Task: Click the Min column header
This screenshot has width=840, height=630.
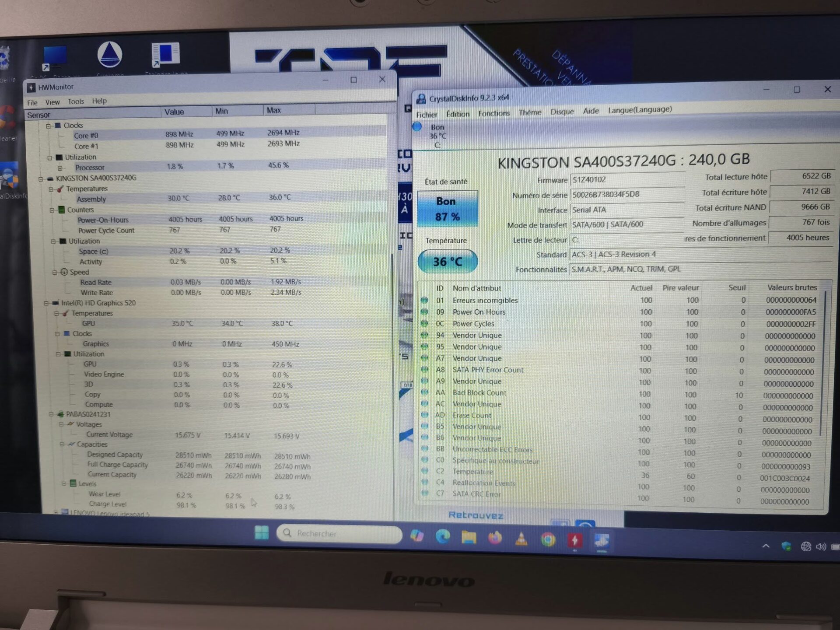Action: [238, 111]
